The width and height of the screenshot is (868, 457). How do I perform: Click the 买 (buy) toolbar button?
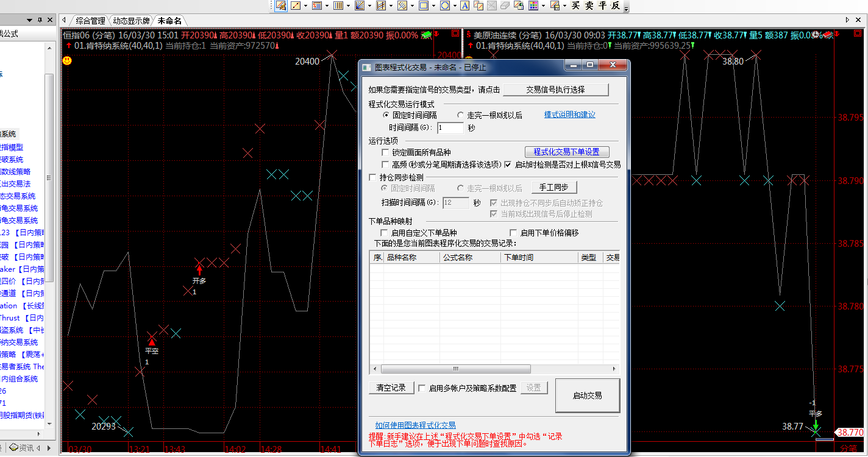(575, 5)
